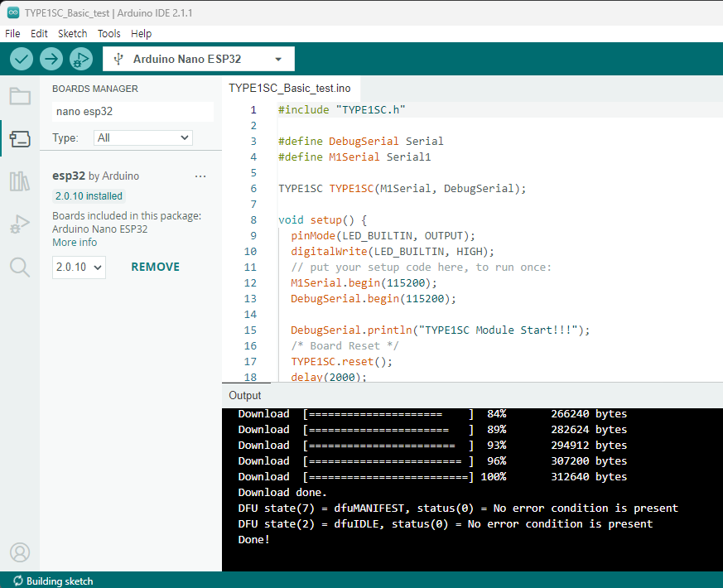Select the Boards Manager sidebar icon

pos(20,139)
